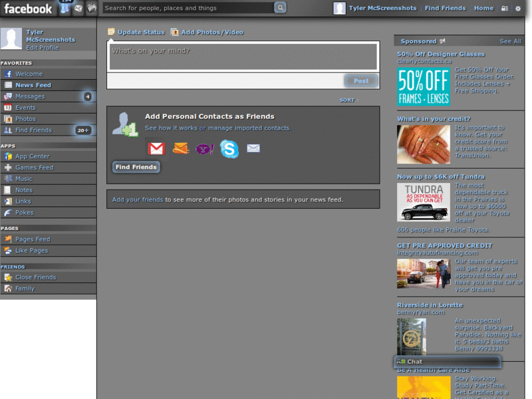Select Add Photos/Video tab
The image size is (532, 399).
pyautogui.click(x=207, y=32)
